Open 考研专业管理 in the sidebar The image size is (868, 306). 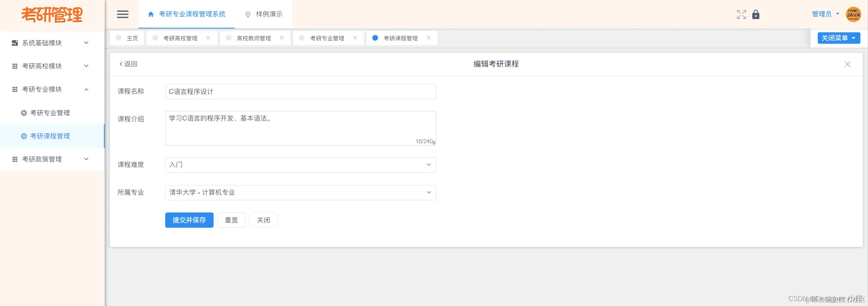pos(52,113)
